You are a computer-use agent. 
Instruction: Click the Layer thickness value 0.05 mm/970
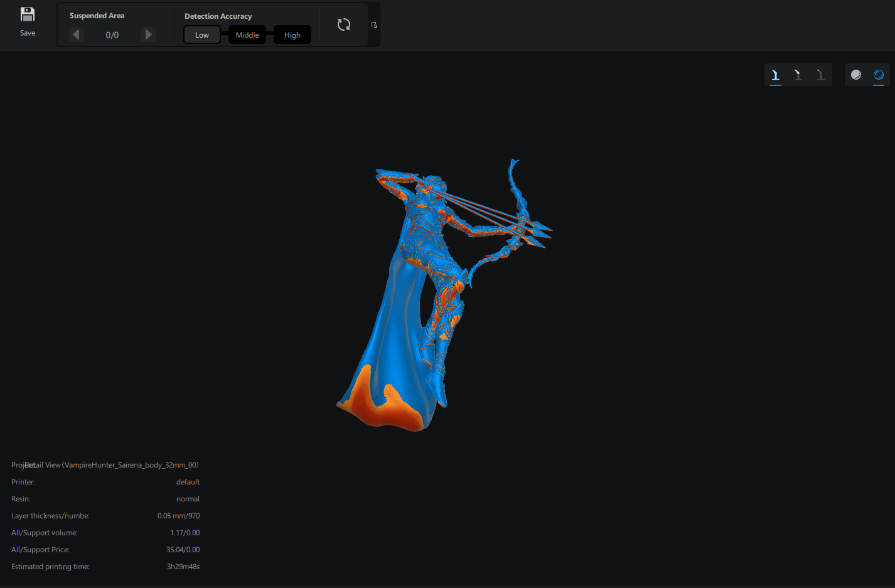pos(178,516)
